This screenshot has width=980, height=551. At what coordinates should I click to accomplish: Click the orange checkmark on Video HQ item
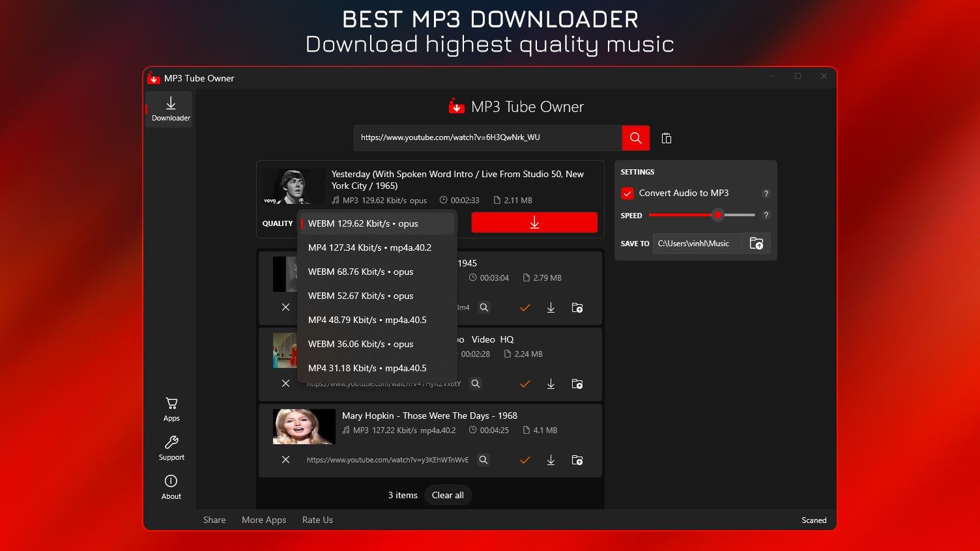tap(525, 384)
